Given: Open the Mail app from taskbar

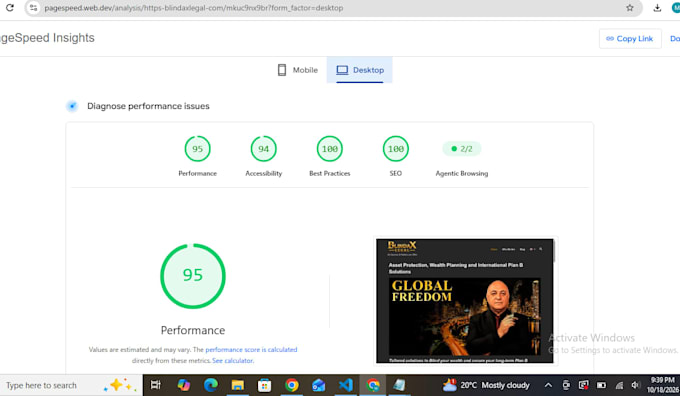Looking at the screenshot, I should tap(319, 385).
